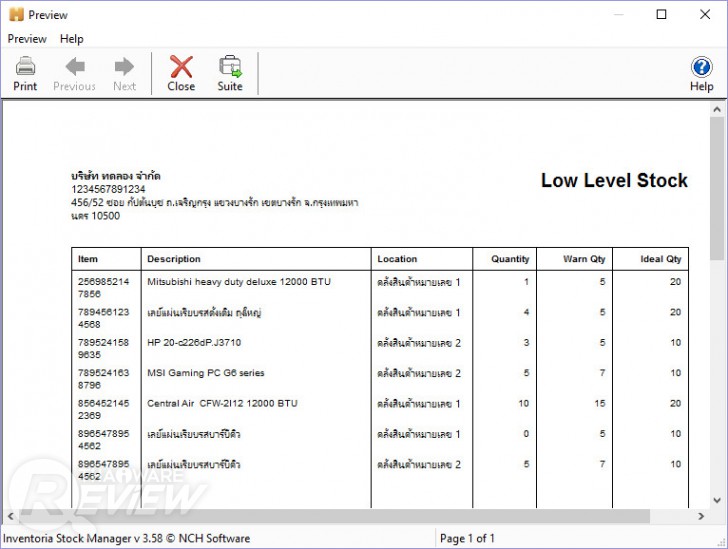
Task: Close the Preview window
Action: pyautogui.click(x=705, y=14)
